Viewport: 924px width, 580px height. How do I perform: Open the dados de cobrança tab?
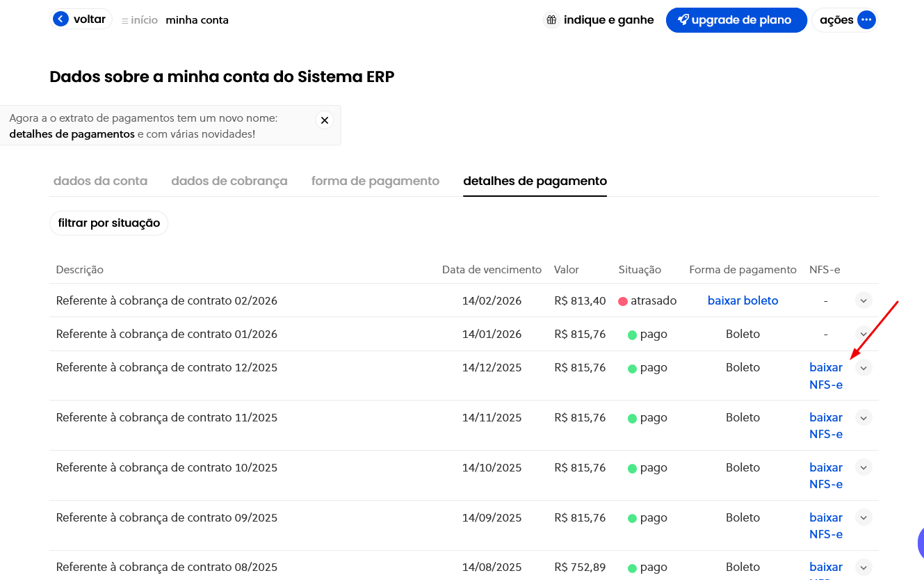coord(229,181)
